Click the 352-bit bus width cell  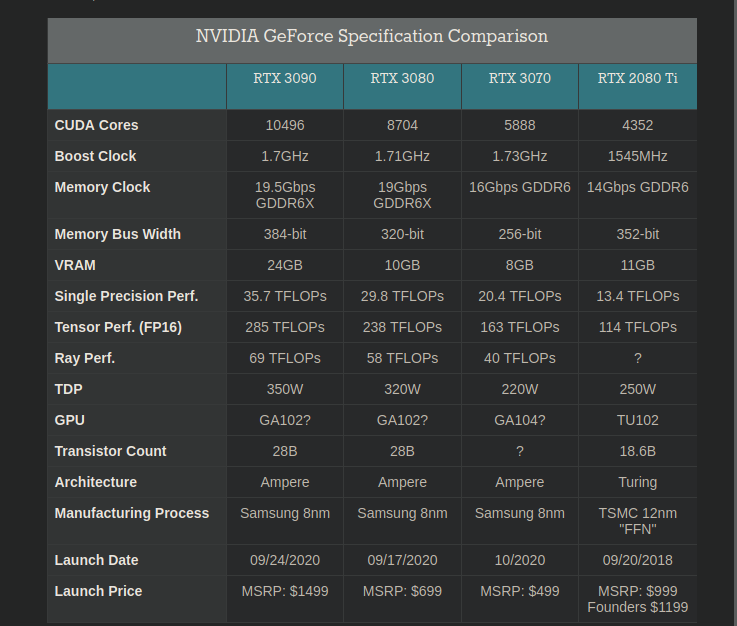tap(638, 234)
